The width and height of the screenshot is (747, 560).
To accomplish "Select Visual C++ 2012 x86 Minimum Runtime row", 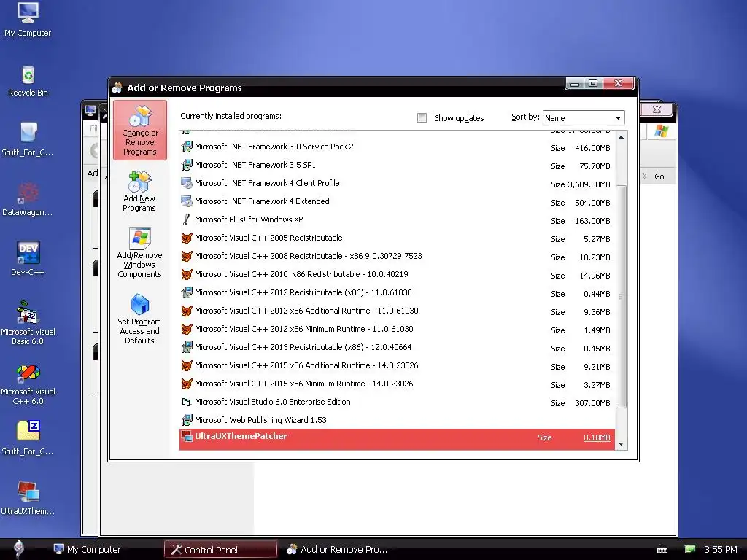I will pos(397,329).
